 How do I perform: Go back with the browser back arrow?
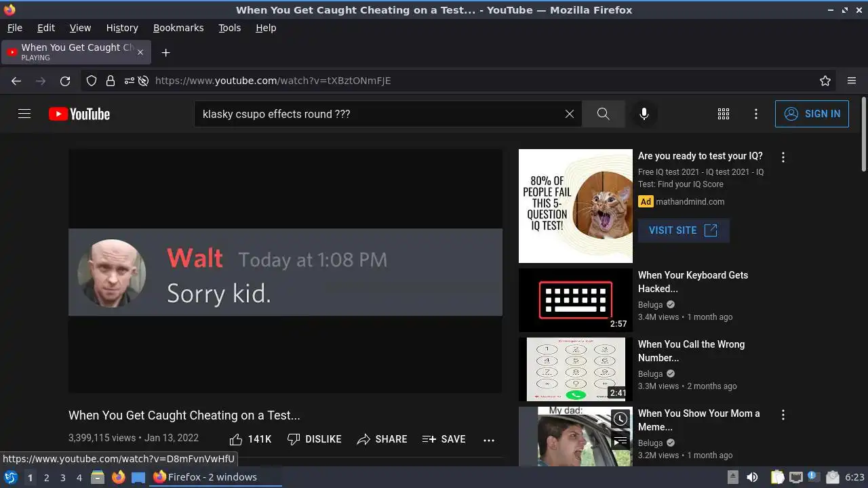pyautogui.click(x=16, y=81)
